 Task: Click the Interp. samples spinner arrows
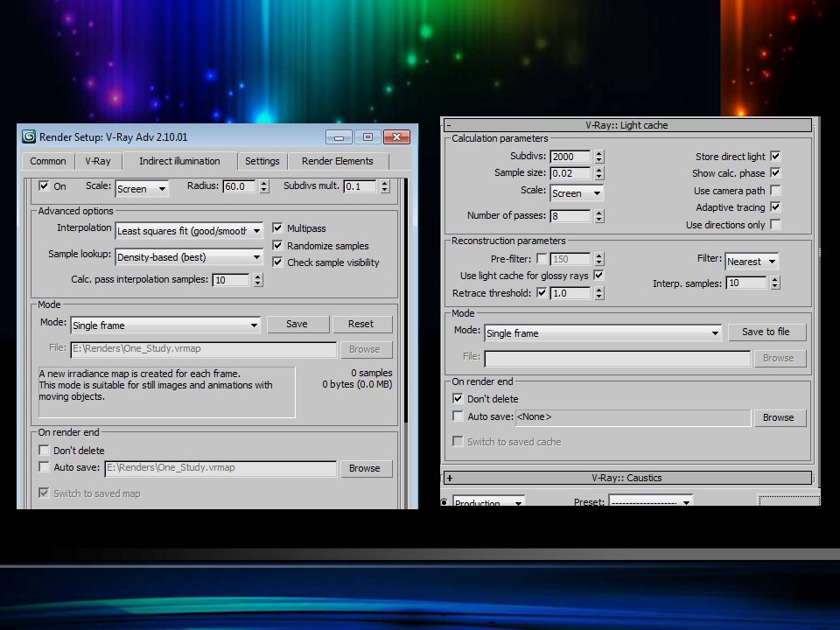pyautogui.click(x=775, y=283)
